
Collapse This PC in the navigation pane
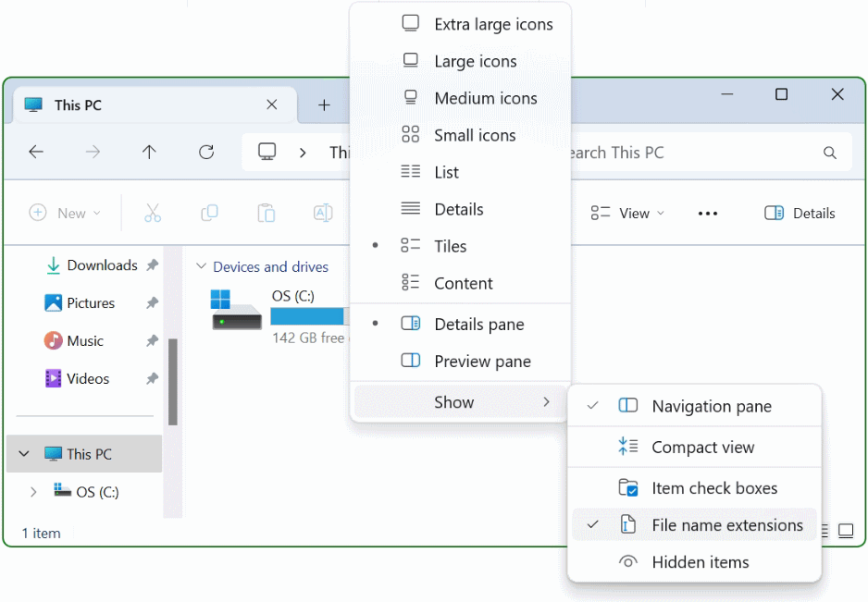pyautogui.click(x=23, y=453)
